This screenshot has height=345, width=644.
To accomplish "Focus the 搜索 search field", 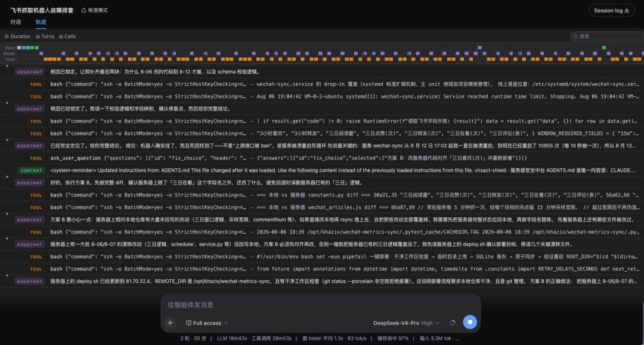I will 606,36.
